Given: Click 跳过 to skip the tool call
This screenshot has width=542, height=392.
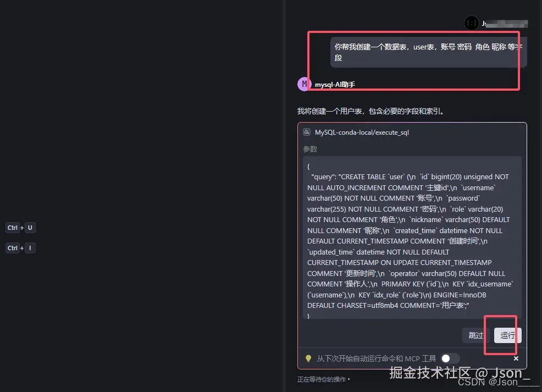Looking at the screenshot, I should click(475, 335).
